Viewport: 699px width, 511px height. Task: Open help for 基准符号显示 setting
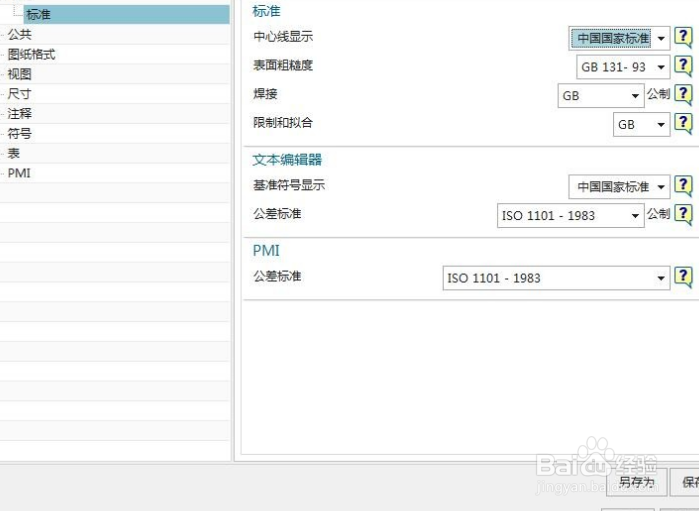point(683,185)
